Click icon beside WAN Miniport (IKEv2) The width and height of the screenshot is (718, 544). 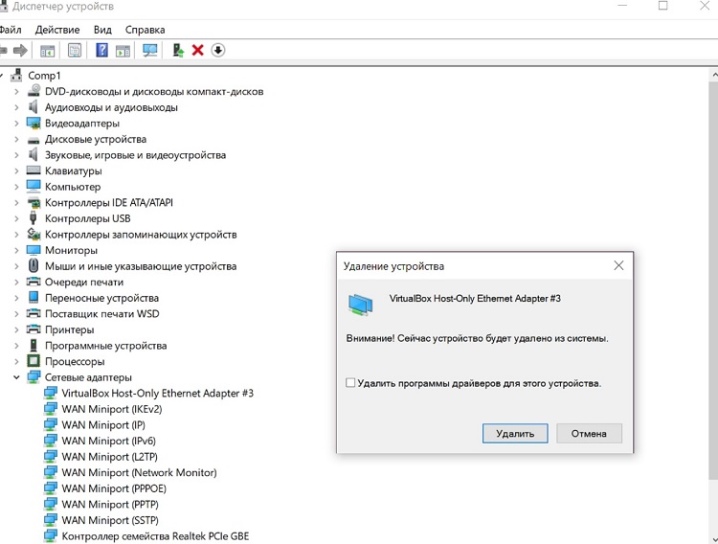tap(50, 408)
